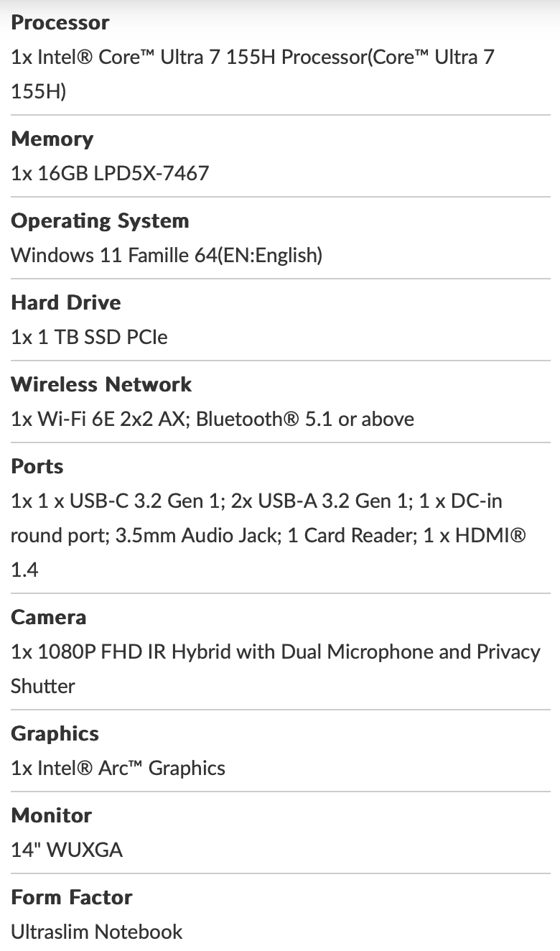Select the 14" WUXGA value

point(67,850)
